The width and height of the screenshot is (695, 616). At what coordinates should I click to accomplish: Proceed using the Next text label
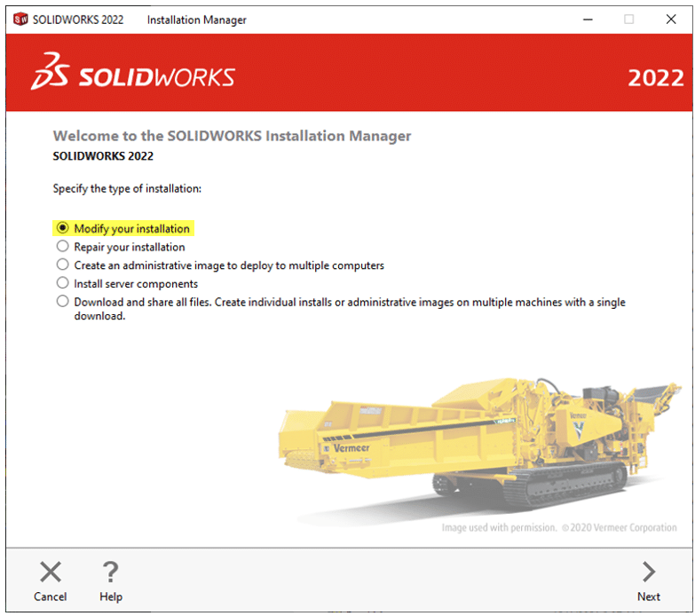tap(649, 596)
